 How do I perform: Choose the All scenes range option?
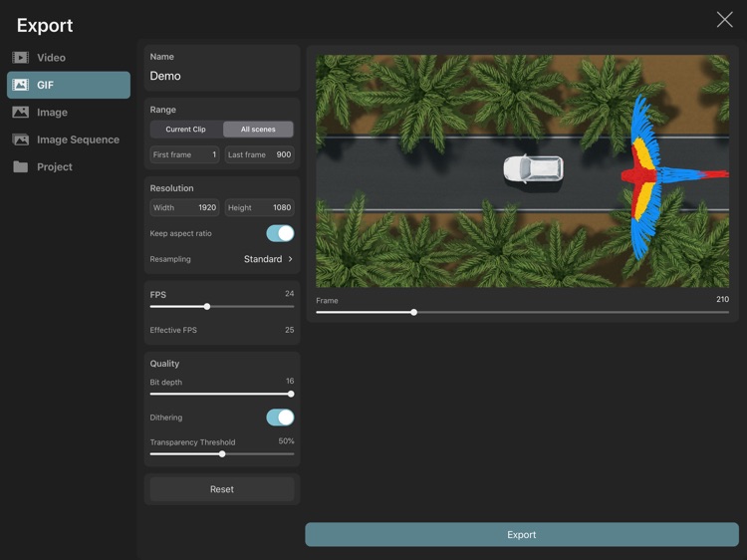258,130
